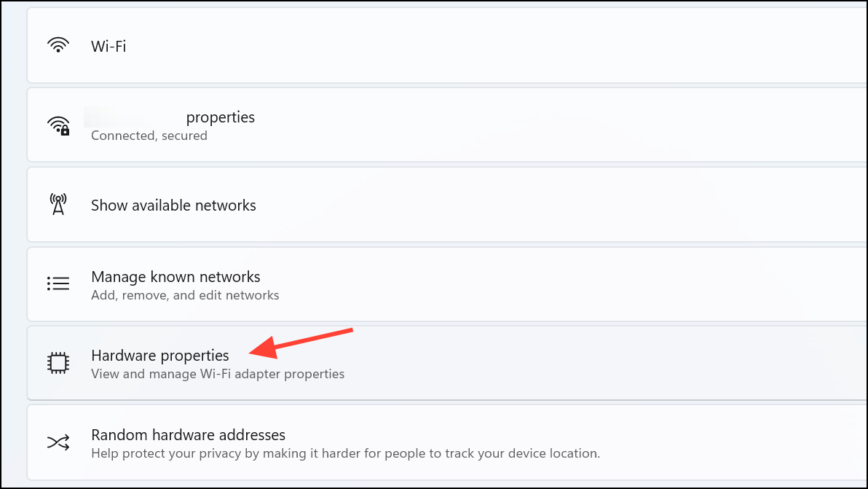Open Random hardware addresses
This screenshot has width=868, height=489.
(447, 442)
